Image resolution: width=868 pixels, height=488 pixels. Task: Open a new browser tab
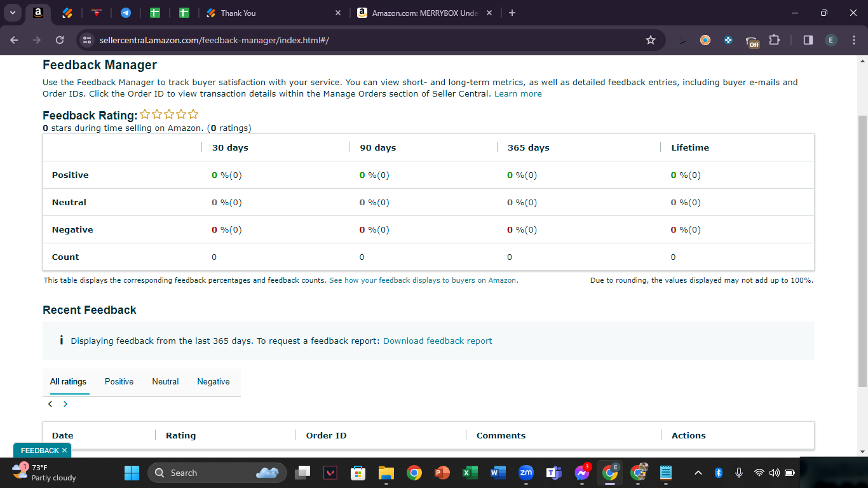pyautogui.click(x=512, y=13)
